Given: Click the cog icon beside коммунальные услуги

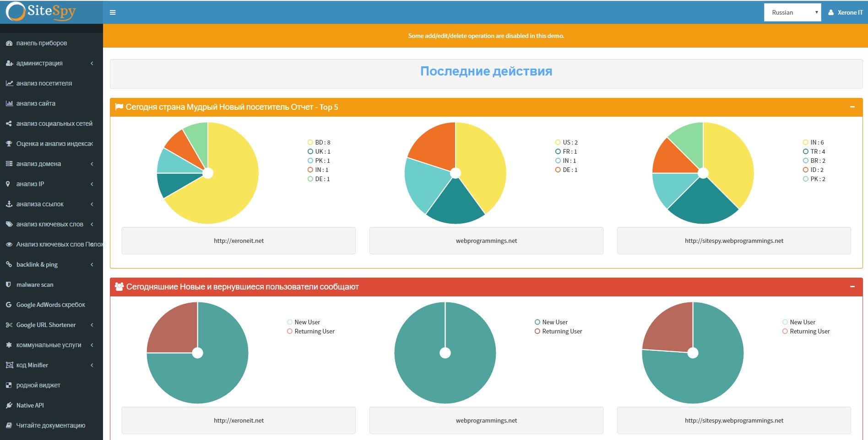Looking at the screenshot, I should coord(9,345).
